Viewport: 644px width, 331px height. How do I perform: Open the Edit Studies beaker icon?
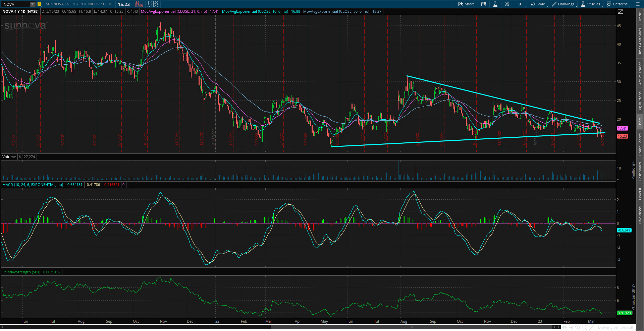click(495, 4)
